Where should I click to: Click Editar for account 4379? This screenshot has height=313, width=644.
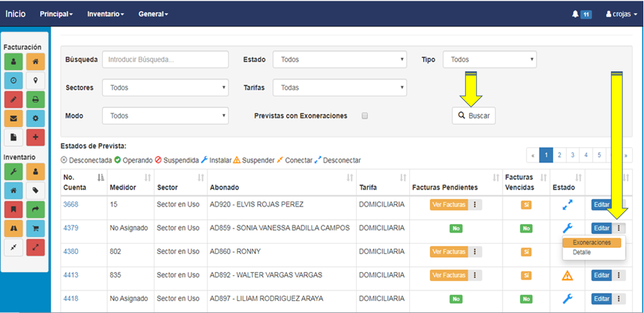(602, 228)
